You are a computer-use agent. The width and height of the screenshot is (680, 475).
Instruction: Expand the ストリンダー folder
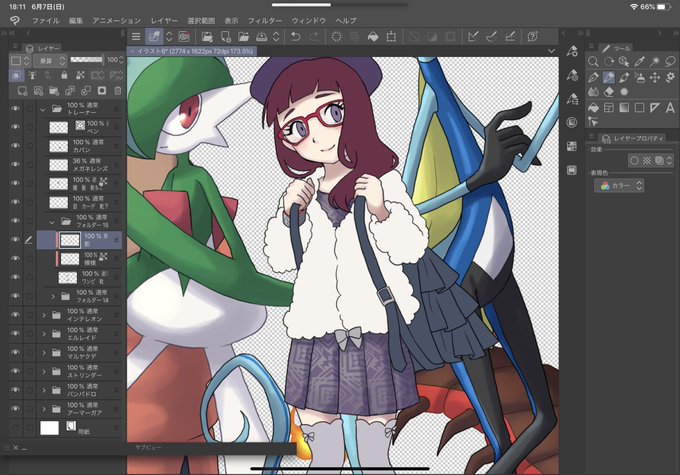pyautogui.click(x=44, y=372)
